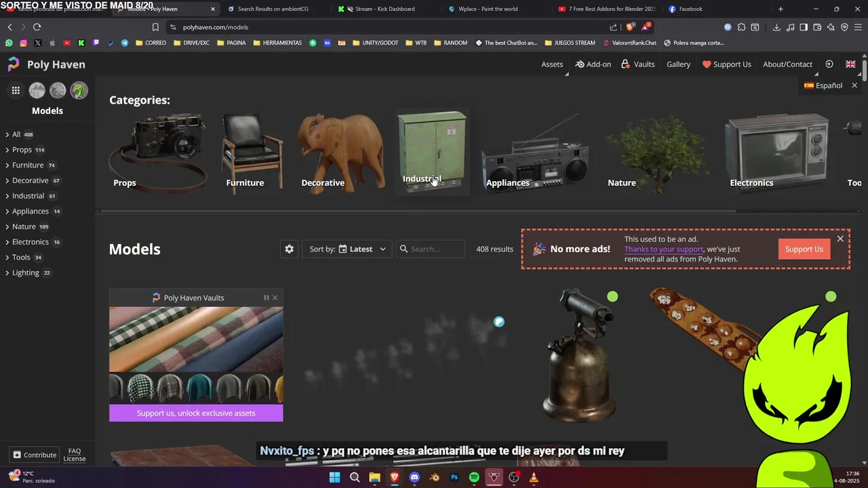
Task: Click the orange Support Us button
Action: (804, 249)
